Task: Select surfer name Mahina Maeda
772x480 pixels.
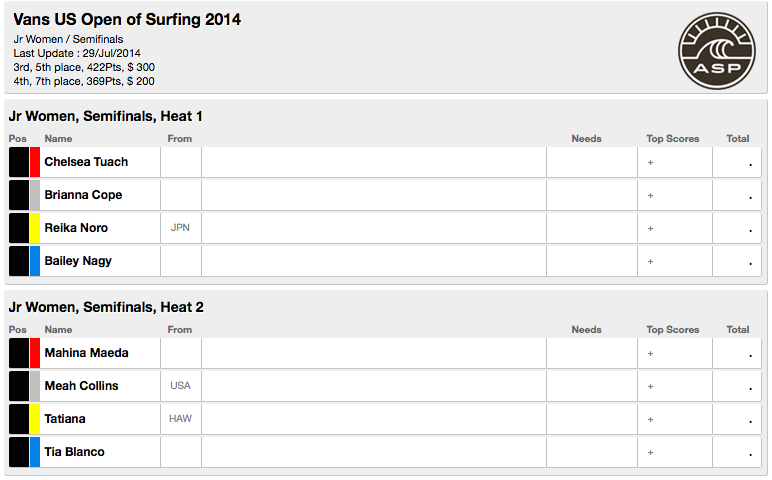Action: pos(86,353)
